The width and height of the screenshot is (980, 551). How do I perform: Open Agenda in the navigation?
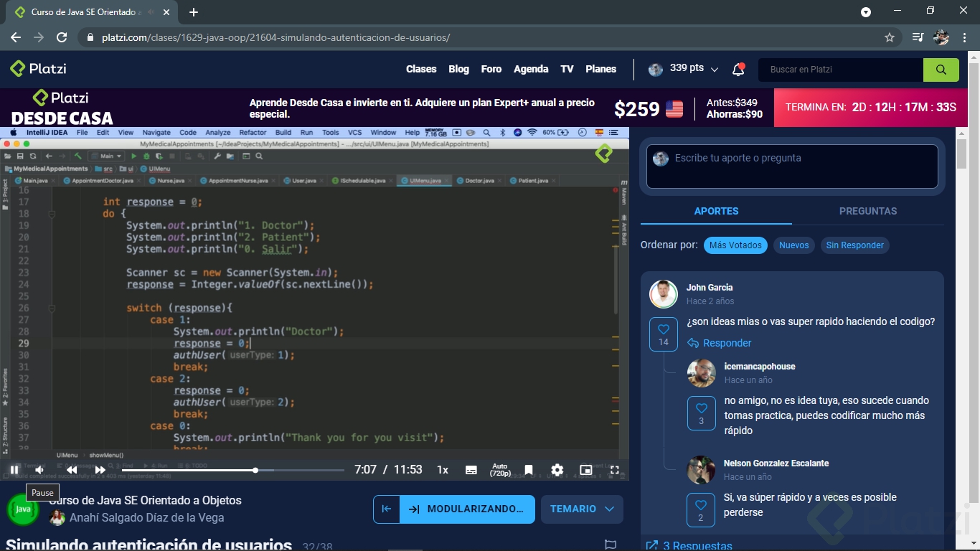click(x=531, y=69)
